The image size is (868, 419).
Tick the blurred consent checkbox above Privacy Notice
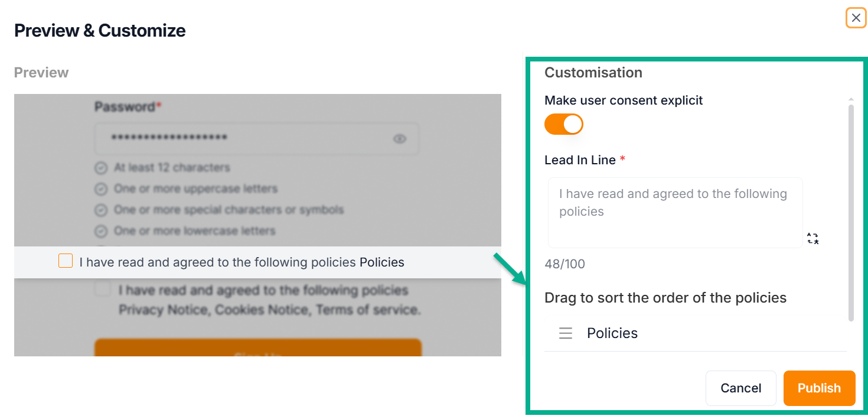tap(103, 290)
